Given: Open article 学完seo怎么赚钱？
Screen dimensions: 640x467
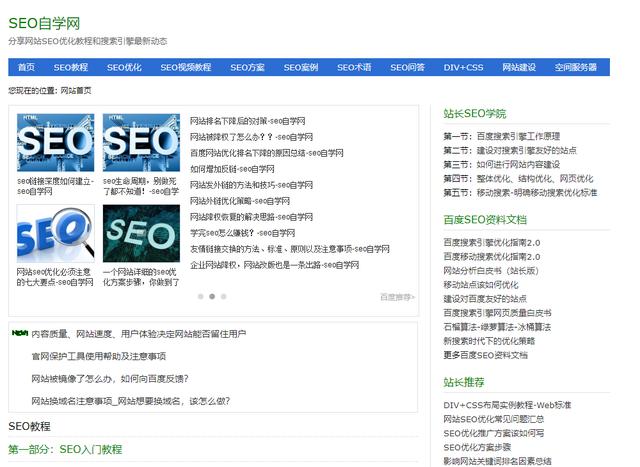Looking at the screenshot, I should pyautogui.click(x=242, y=233).
